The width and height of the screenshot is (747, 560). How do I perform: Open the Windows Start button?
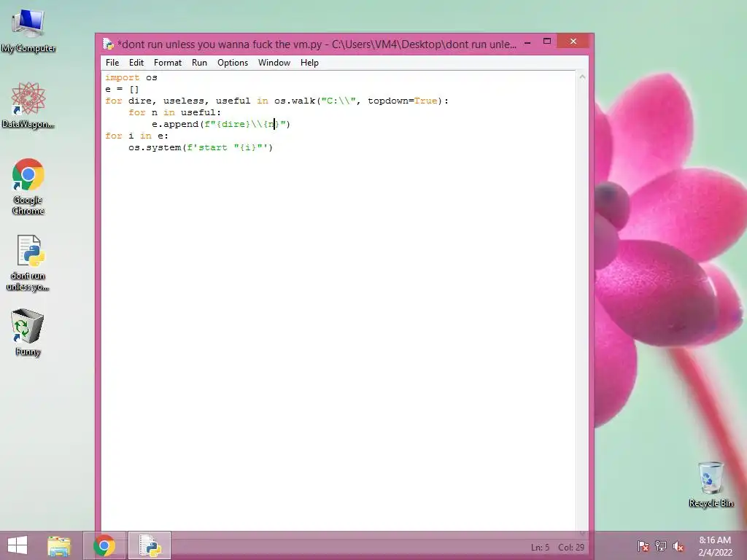(18, 545)
